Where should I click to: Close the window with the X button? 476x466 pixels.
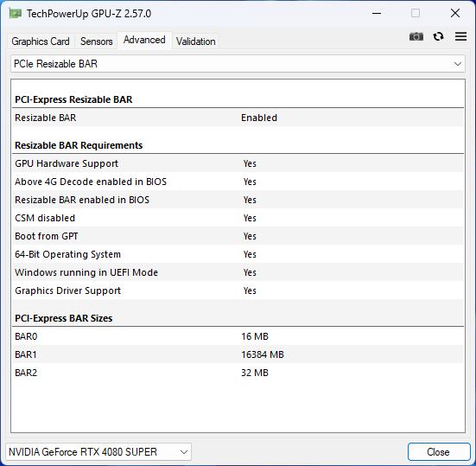(x=455, y=13)
